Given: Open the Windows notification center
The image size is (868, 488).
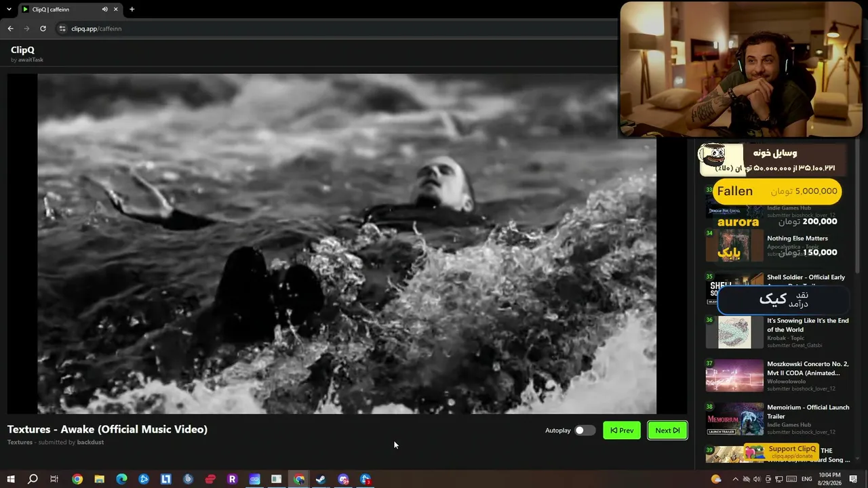Looking at the screenshot, I should (x=854, y=479).
